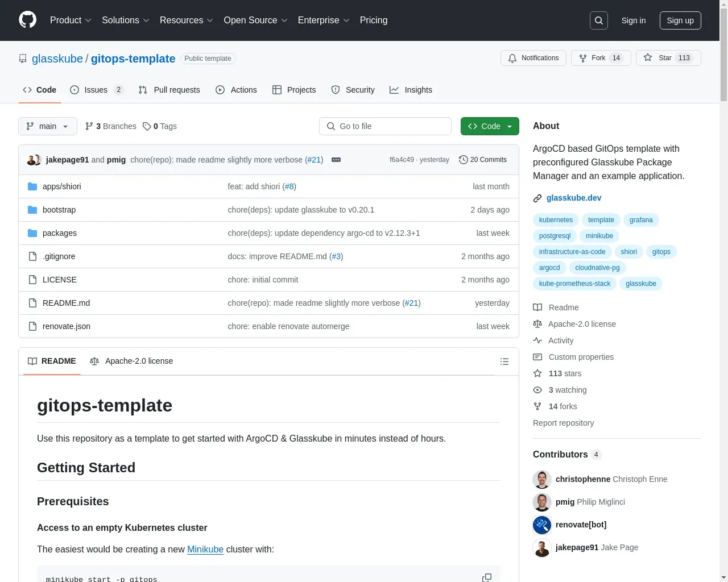Expand the Open Source menu
This screenshot has width=728, height=582.
pos(256,20)
